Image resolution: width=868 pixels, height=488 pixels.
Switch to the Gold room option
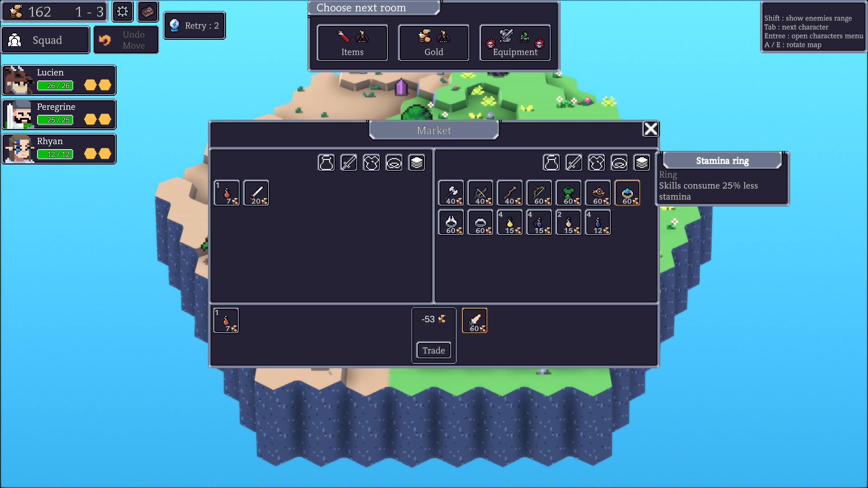click(x=433, y=43)
